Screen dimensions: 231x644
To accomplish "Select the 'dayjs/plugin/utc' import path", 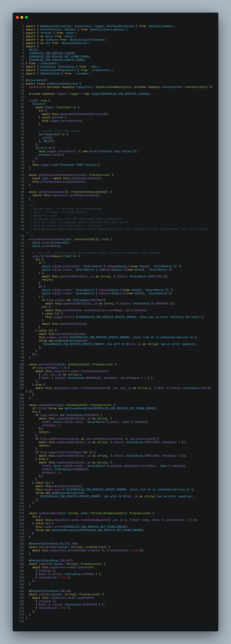I will tap(75, 43).
